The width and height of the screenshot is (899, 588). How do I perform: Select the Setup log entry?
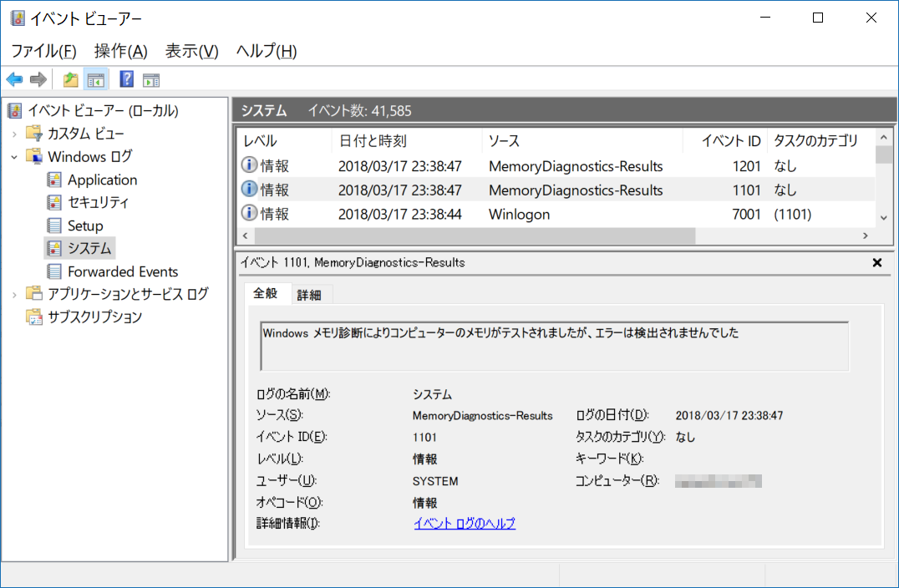click(x=85, y=226)
